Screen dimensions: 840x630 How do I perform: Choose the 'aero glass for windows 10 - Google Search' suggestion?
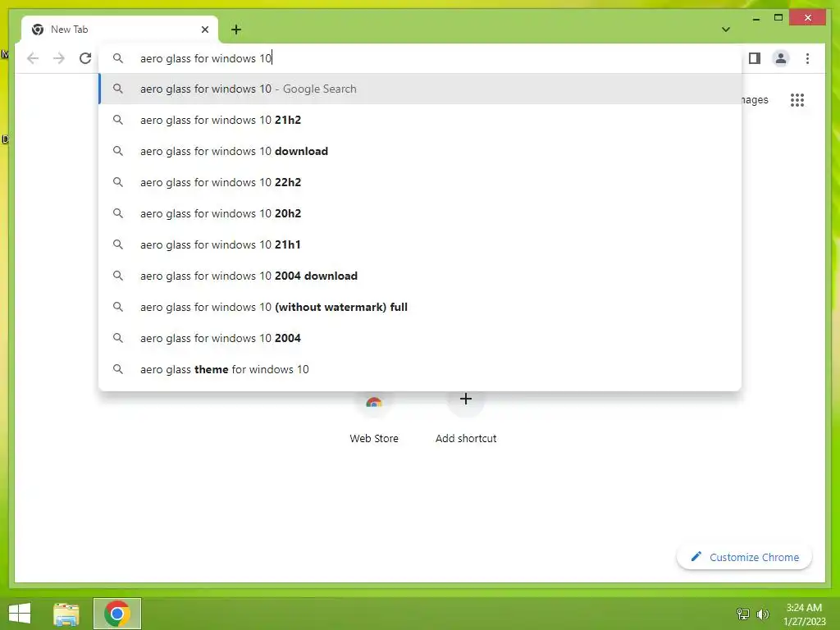[x=420, y=89]
